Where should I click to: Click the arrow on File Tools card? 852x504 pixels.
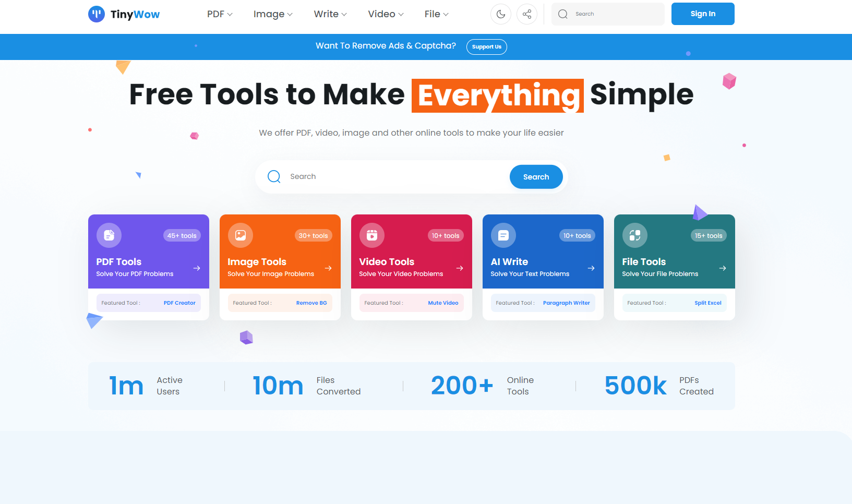click(723, 268)
